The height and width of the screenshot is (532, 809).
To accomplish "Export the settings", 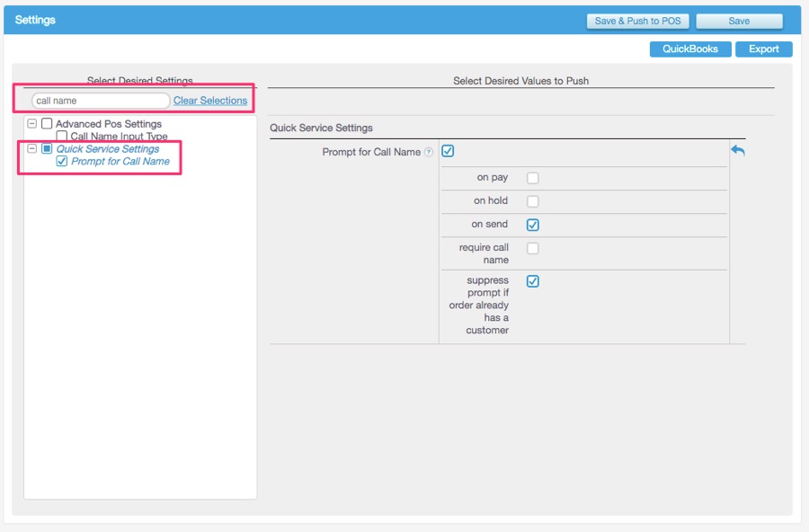I will click(763, 49).
